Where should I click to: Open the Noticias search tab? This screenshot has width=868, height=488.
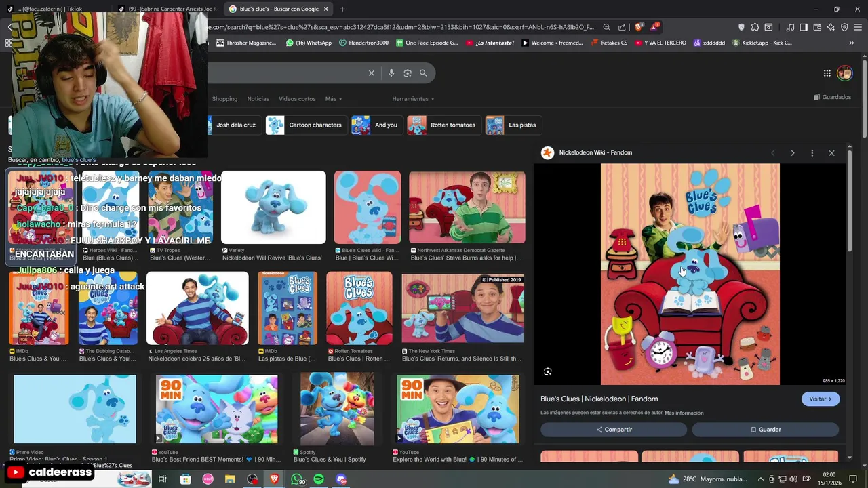[x=258, y=99]
